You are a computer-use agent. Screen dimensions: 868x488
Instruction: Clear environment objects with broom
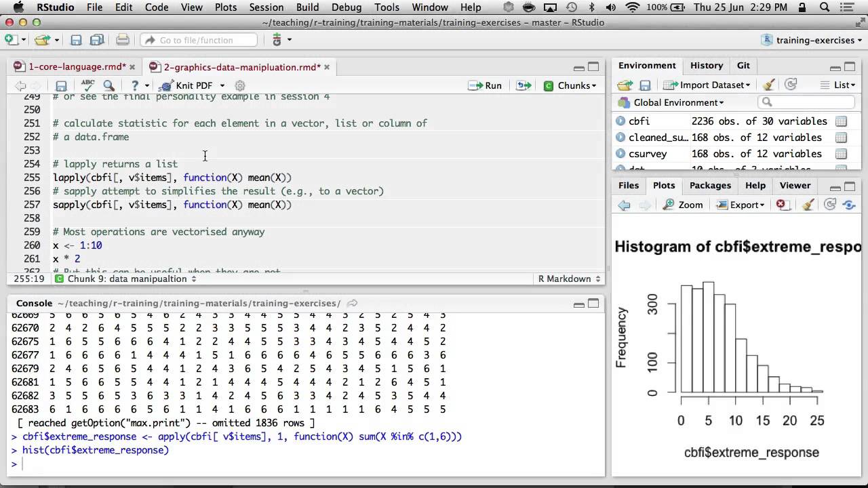(768, 85)
